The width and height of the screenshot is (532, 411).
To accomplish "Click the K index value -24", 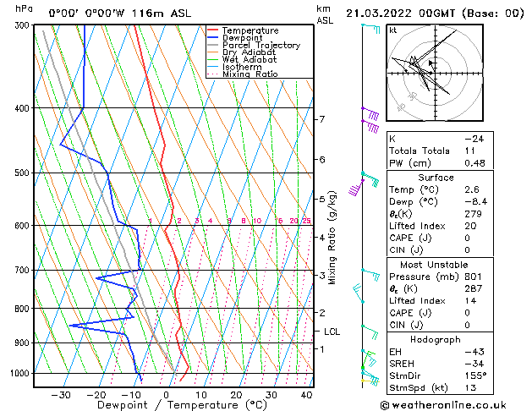I will point(474,139).
